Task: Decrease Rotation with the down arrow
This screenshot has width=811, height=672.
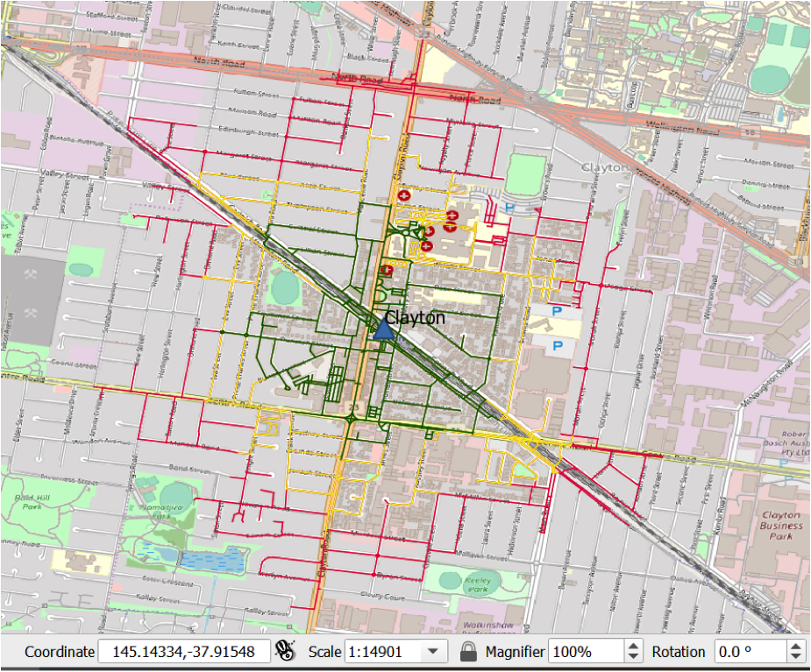Action: [795, 656]
